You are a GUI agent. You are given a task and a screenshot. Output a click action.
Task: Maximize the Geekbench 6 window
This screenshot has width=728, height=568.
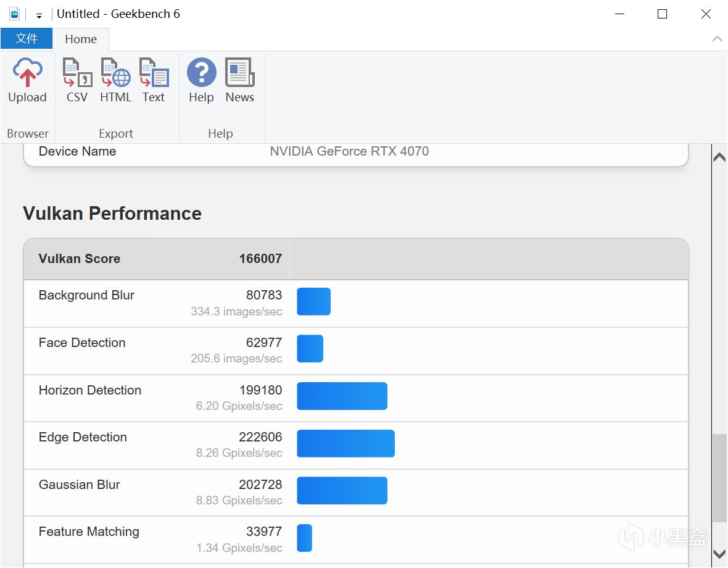pyautogui.click(x=663, y=14)
